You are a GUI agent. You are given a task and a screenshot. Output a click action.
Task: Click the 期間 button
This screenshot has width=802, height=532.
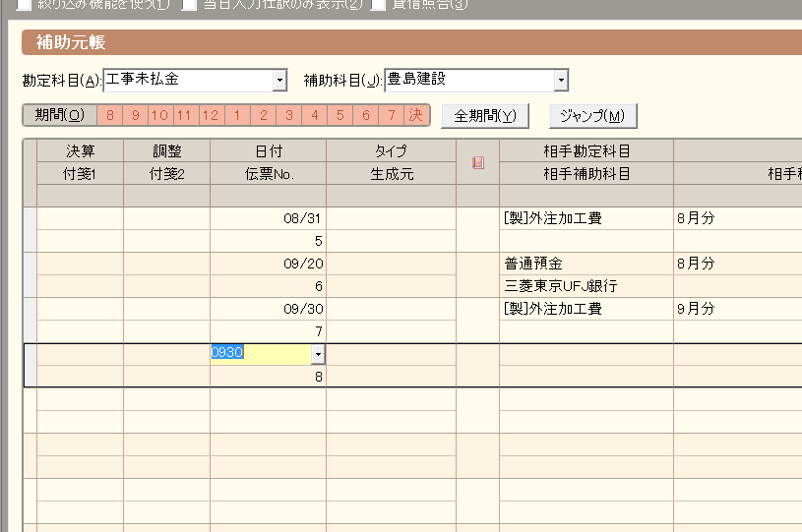pyautogui.click(x=59, y=116)
